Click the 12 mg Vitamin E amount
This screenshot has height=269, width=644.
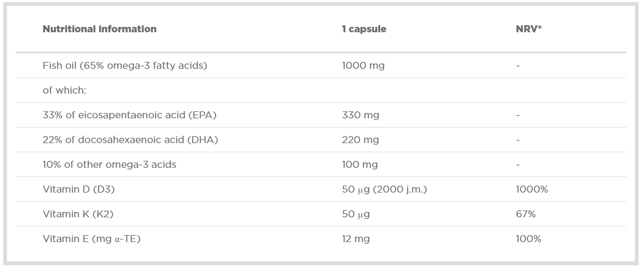[356, 239]
